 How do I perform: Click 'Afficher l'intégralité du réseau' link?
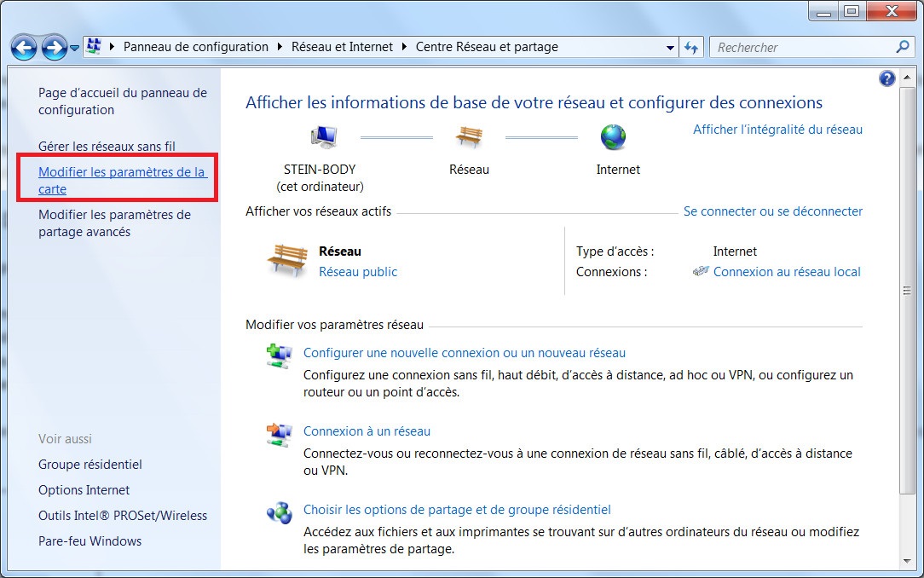777,130
